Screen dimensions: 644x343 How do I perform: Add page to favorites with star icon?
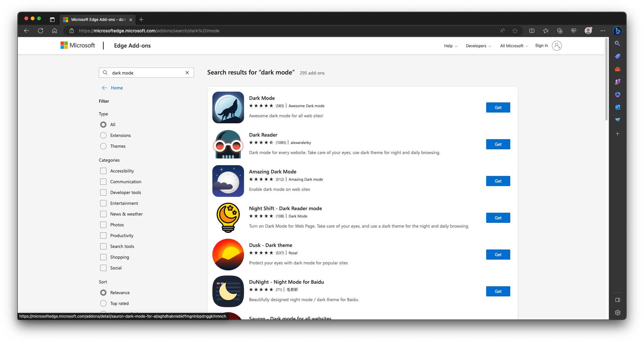[x=515, y=31]
